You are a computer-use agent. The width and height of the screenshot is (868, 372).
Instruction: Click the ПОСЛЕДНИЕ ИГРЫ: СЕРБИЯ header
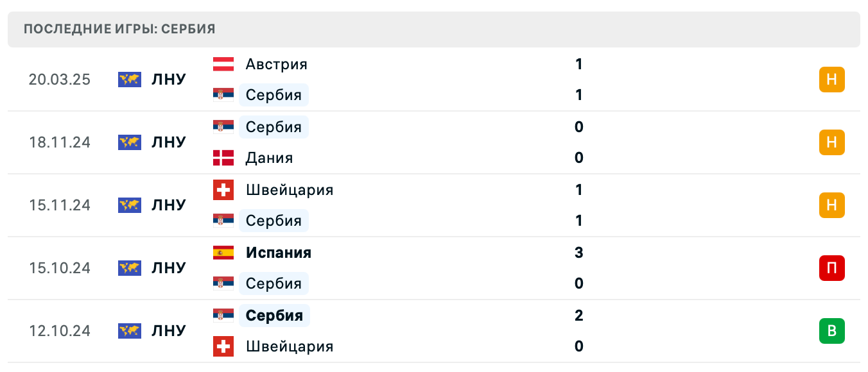(x=119, y=29)
